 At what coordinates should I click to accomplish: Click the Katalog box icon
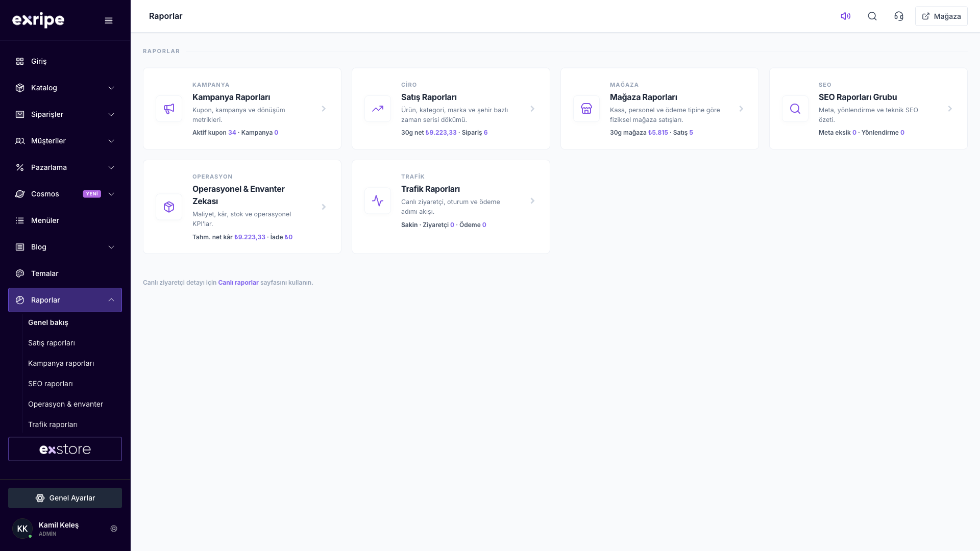(x=20, y=88)
